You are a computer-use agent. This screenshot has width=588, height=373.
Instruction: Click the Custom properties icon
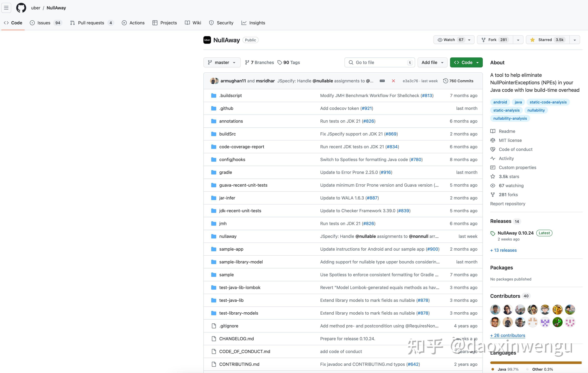point(493,167)
